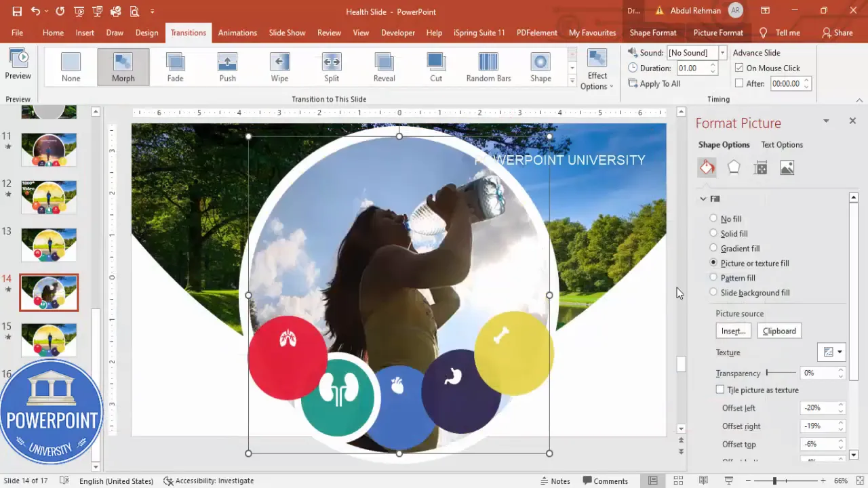
Task: Click the Accessibility: Investigate status item
Action: point(208,481)
